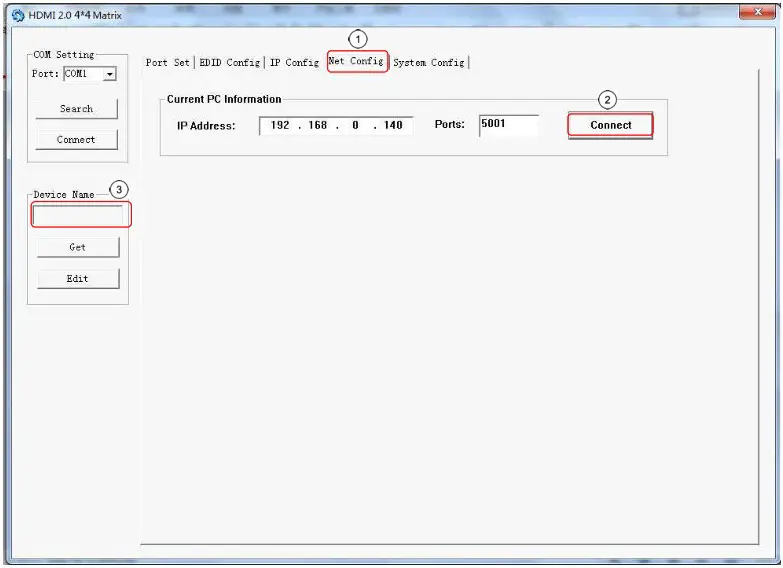Switch to the Port Set tab
Viewport: 783px width, 568px height.
click(168, 62)
